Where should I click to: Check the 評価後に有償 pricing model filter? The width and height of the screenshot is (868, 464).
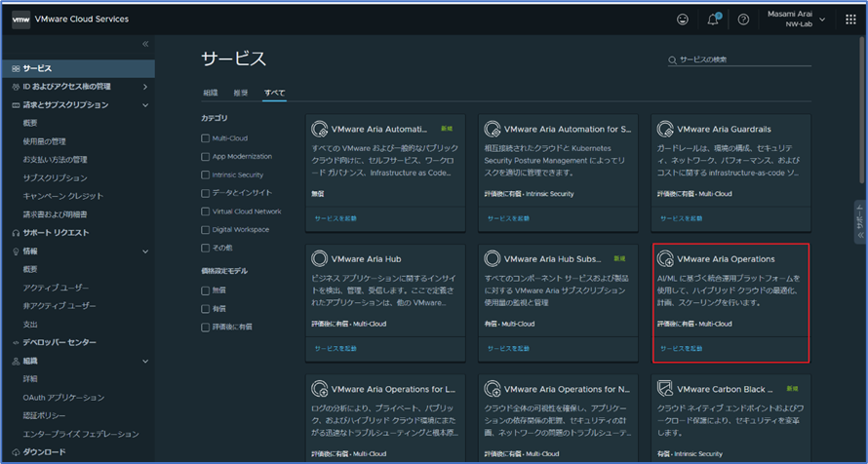pyautogui.click(x=206, y=327)
